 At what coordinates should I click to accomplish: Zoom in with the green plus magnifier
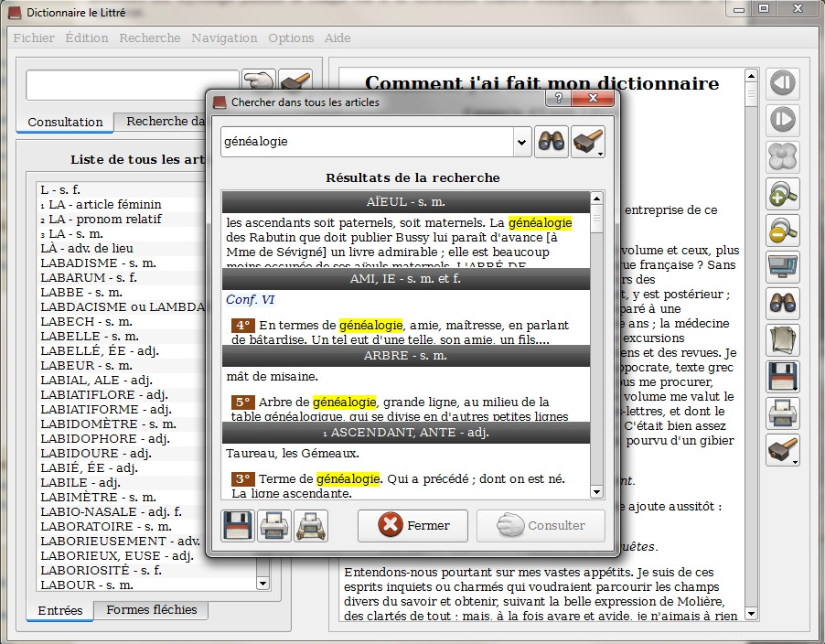coord(783,194)
